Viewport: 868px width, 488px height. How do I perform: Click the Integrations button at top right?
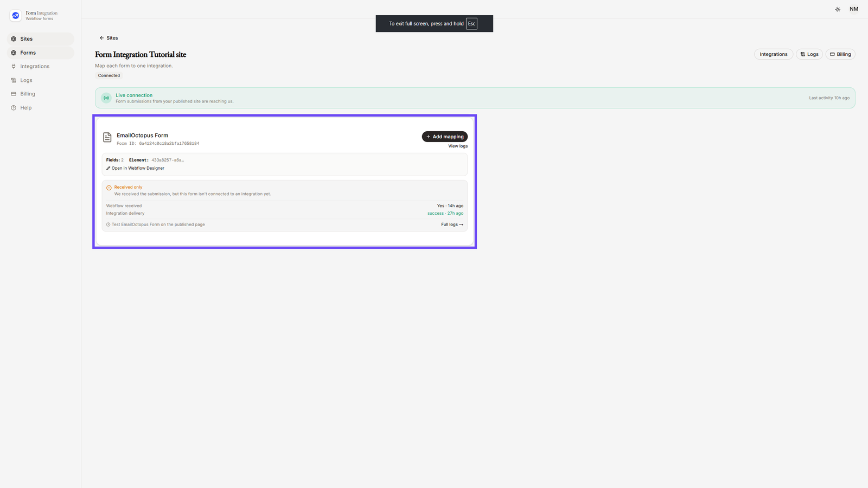click(x=773, y=54)
